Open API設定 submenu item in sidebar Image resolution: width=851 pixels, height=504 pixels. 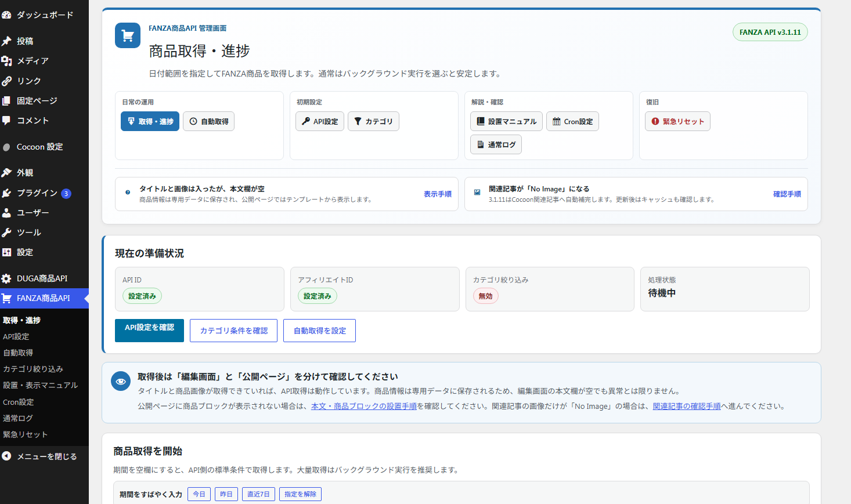coord(16,336)
